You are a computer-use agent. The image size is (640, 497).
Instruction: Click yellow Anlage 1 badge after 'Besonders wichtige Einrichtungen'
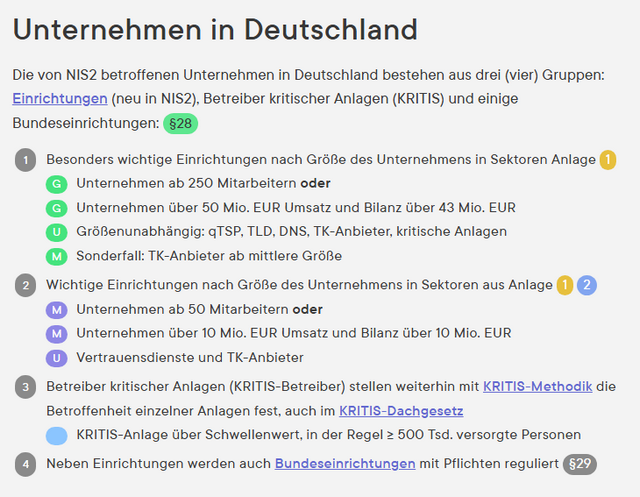pyautogui.click(x=608, y=160)
